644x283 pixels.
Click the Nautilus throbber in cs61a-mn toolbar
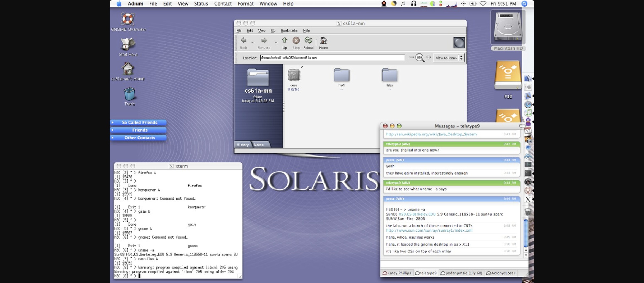click(x=459, y=43)
